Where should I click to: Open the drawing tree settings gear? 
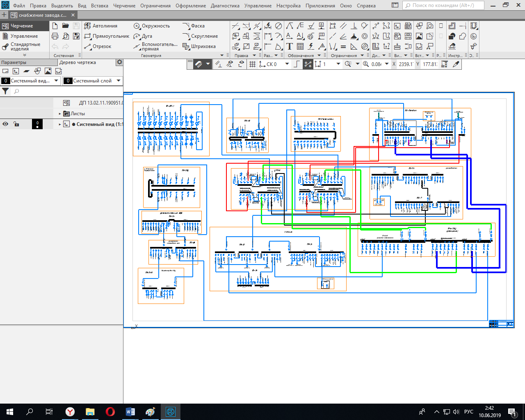[119, 62]
